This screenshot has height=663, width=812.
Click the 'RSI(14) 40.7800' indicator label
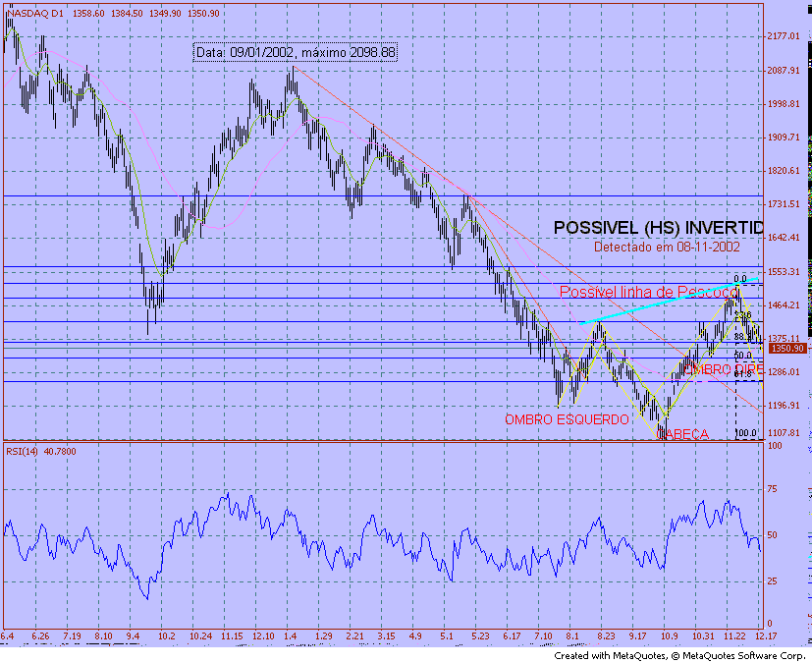coord(41,452)
